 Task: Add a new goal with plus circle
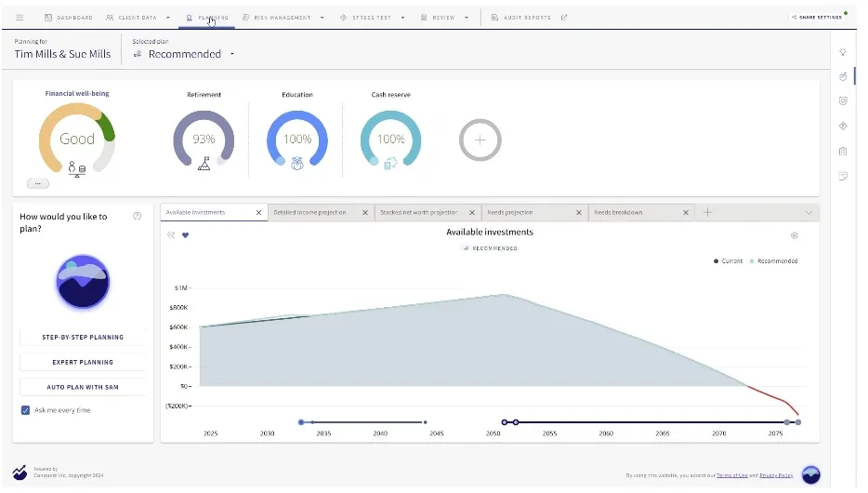pyautogui.click(x=480, y=140)
